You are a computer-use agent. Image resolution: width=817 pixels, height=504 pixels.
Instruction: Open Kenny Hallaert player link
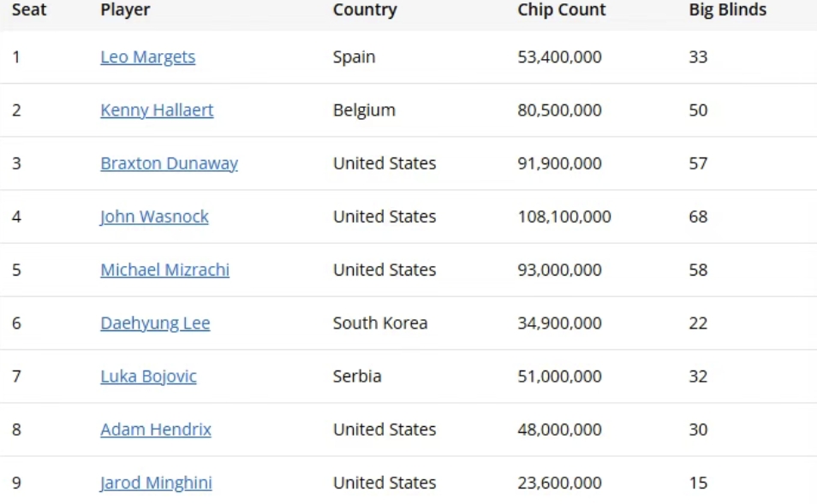point(157,110)
